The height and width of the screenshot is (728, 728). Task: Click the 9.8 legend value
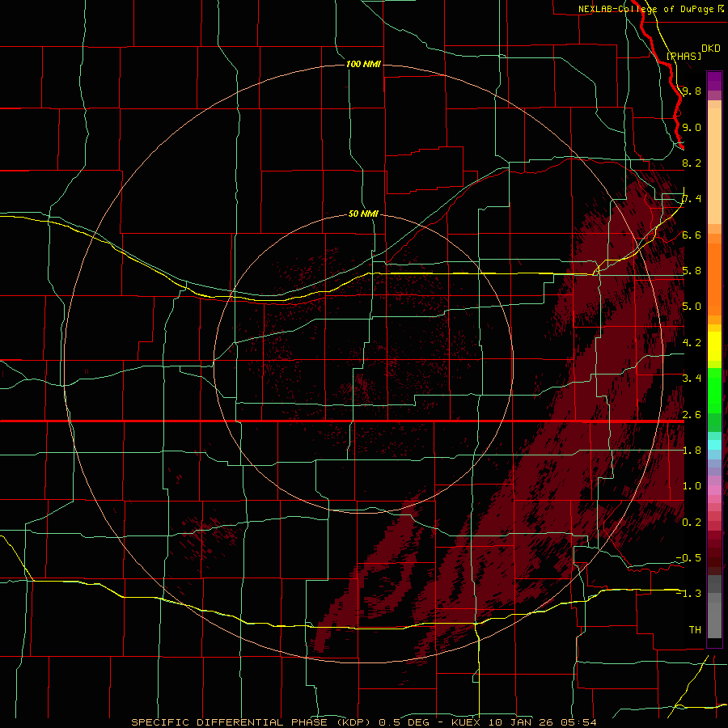[692, 91]
